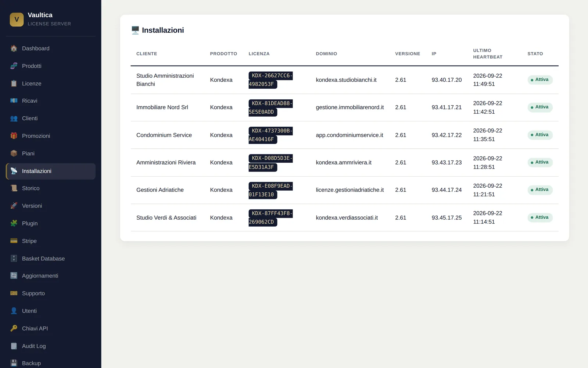Click Attiva badge for Studio Verdi & Associati
This screenshot has width=588, height=368.
point(540,217)
